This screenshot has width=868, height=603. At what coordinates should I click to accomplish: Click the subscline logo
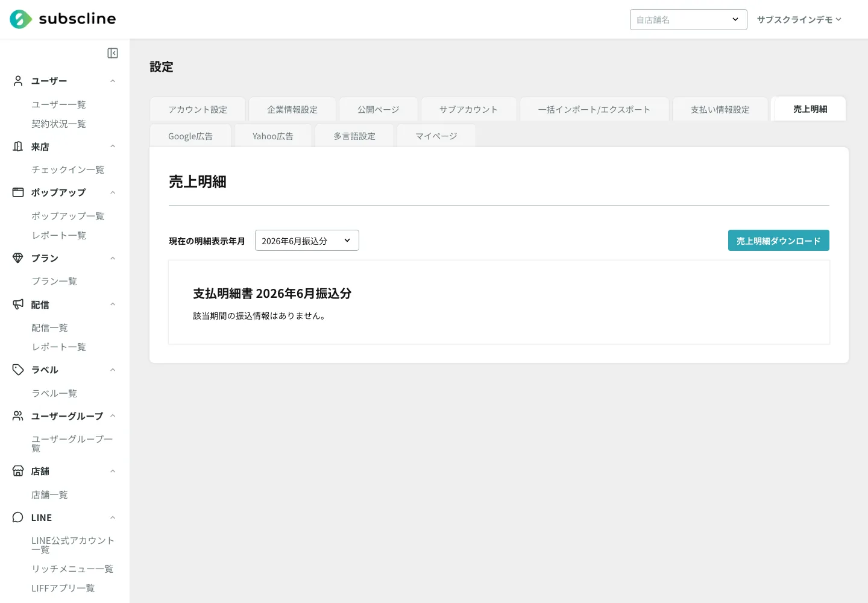click(x=63, y=19)
